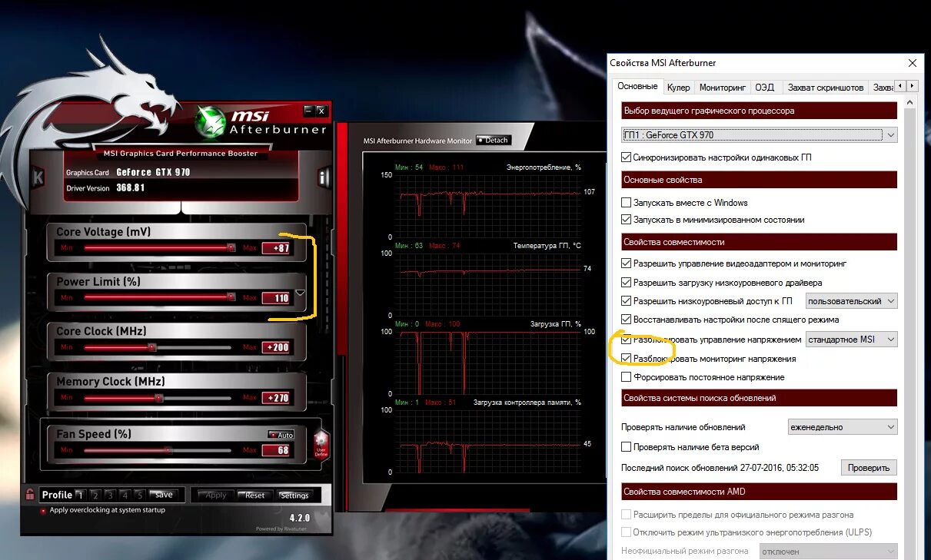This screenshot has height=560, width=931.
Task: Click the profile save button
Action: pyautogui.click(x=163, y=495)
